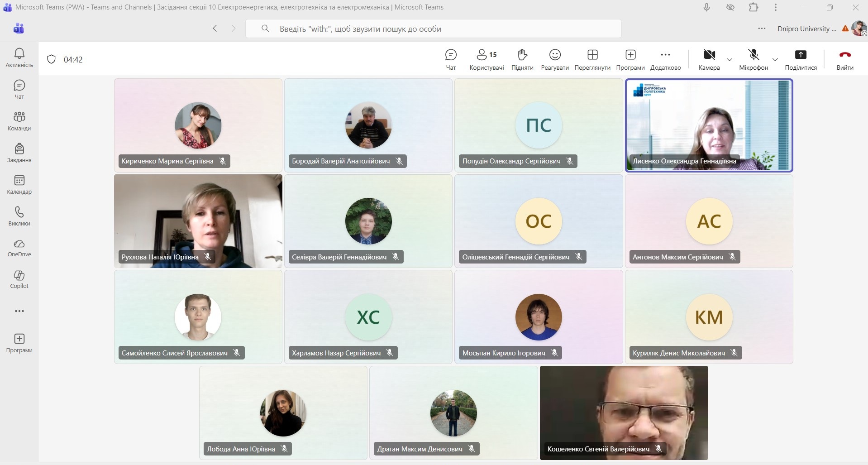Open Переглянути view options
The height and width of the screenshot is (465, 868).
coord(592,59)
